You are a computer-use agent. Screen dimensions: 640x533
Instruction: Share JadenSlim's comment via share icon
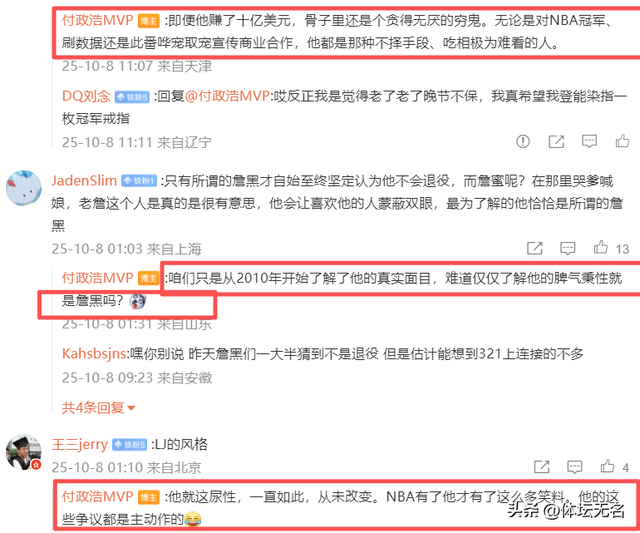click(535, 248)
